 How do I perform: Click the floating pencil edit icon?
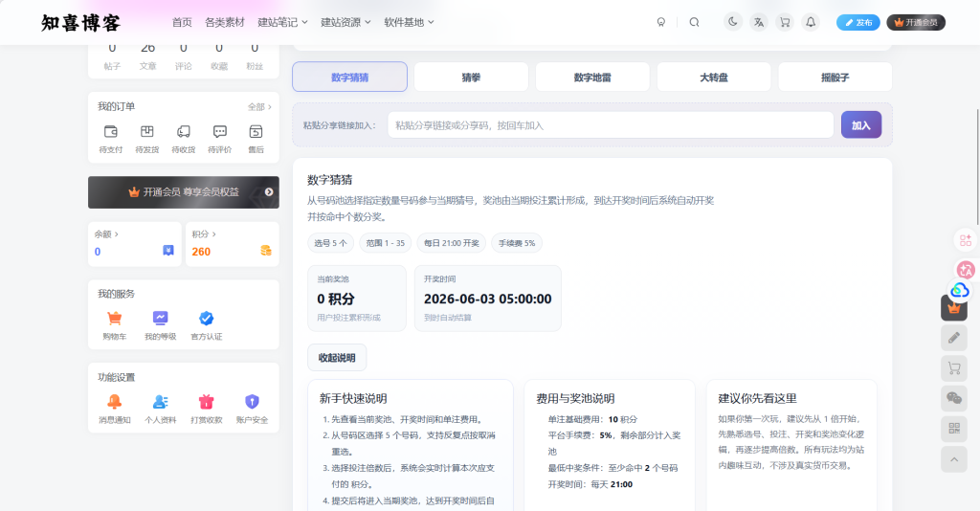point(954,338)
